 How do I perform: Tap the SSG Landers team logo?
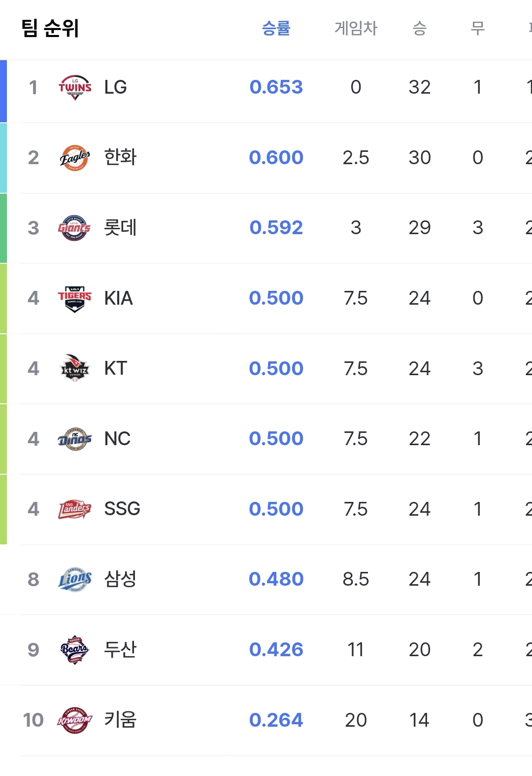75,509
